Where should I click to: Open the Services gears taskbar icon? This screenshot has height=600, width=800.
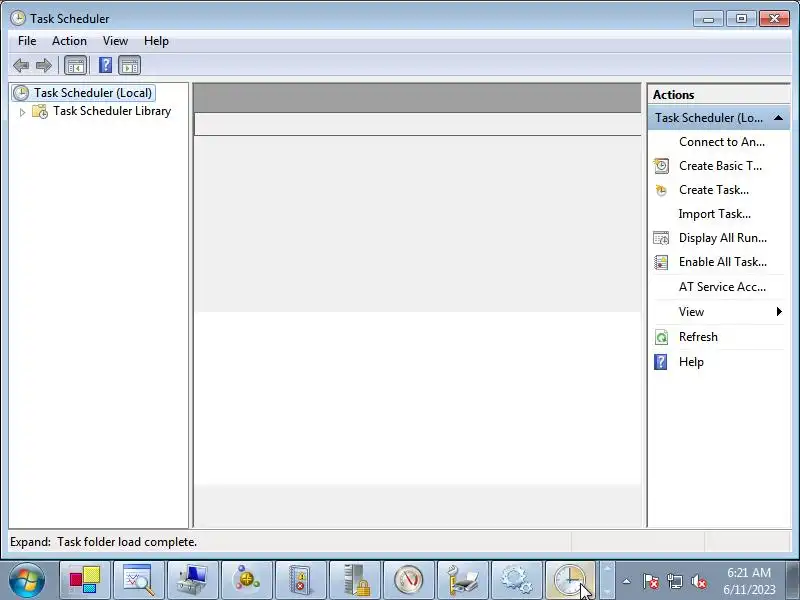click(516, 581)
